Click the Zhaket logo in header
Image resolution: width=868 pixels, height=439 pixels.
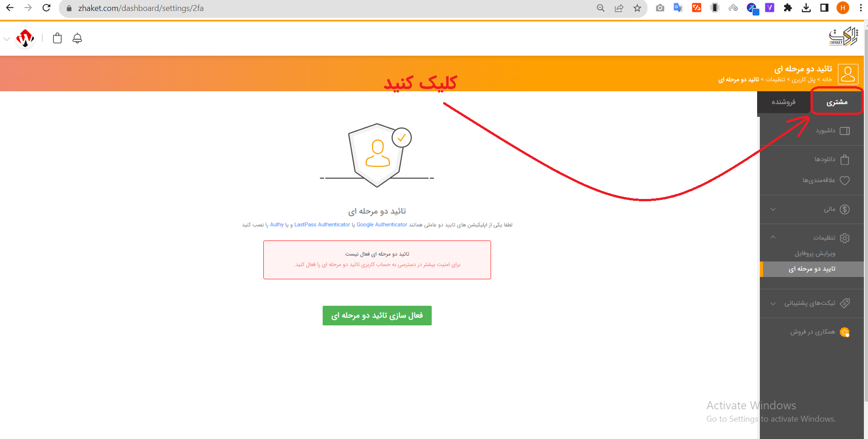pyautogui.click(x=843, y=37)
